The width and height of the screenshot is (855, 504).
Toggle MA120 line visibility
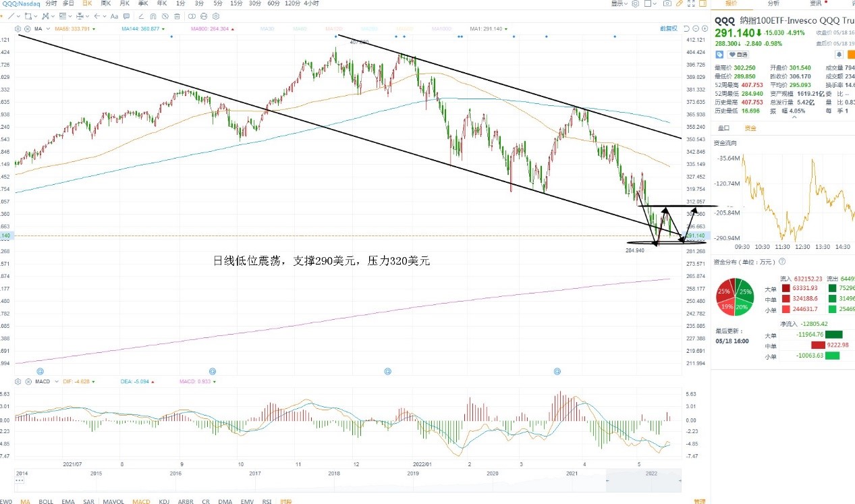tap(335, 29)
